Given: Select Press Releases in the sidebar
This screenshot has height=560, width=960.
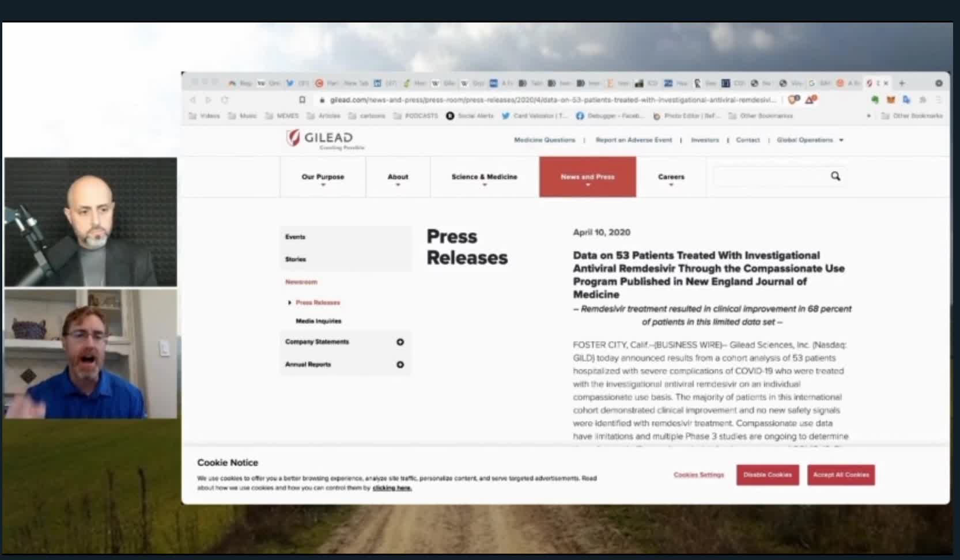Looking at the screenshot, I should click(x=318, y=302).
